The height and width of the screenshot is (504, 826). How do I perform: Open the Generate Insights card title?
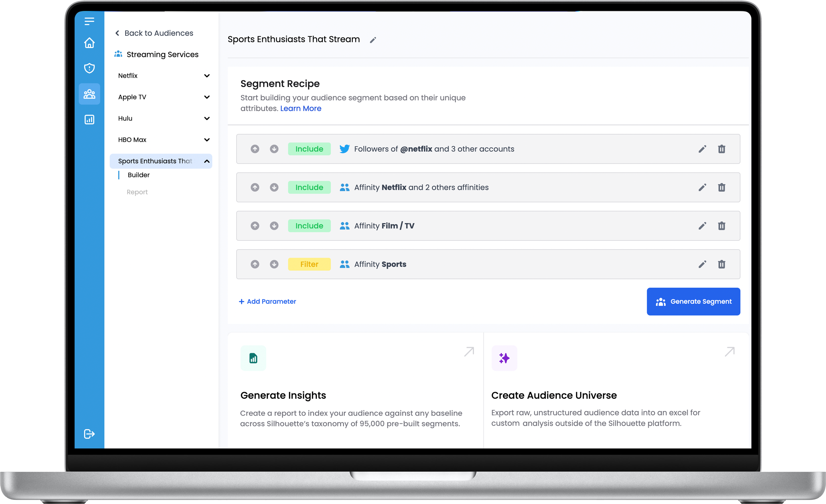pos(283,395)
